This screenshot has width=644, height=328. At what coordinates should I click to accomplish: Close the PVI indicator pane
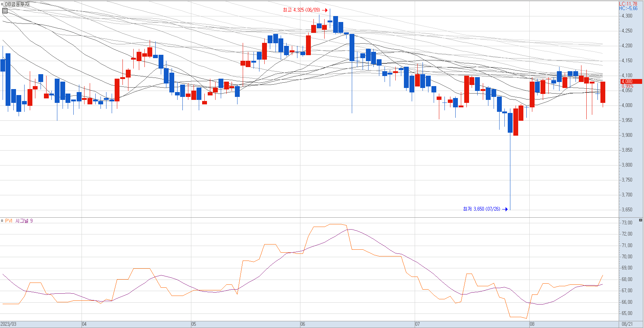point(641,220)
